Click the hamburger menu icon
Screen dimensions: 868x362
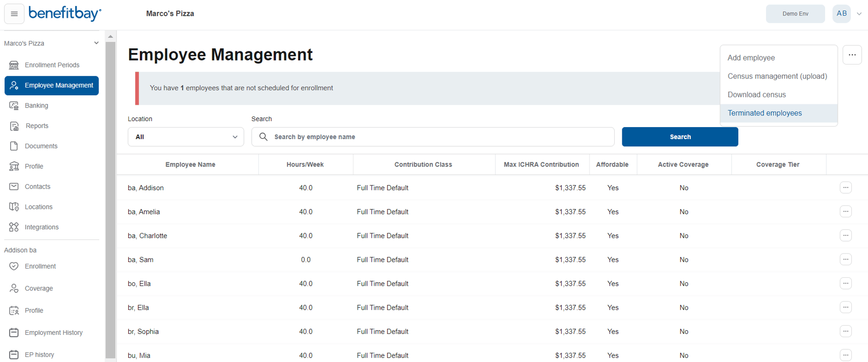pos(14,14)
